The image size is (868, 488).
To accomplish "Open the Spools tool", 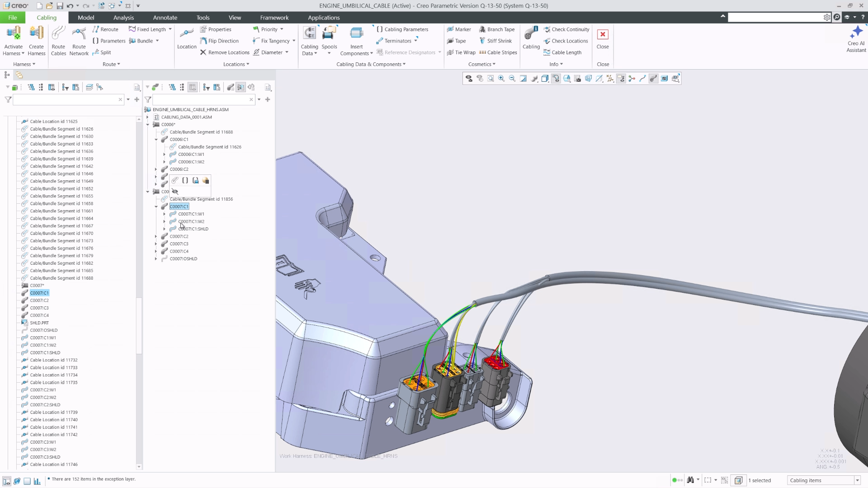I will [x=329, y=41].
